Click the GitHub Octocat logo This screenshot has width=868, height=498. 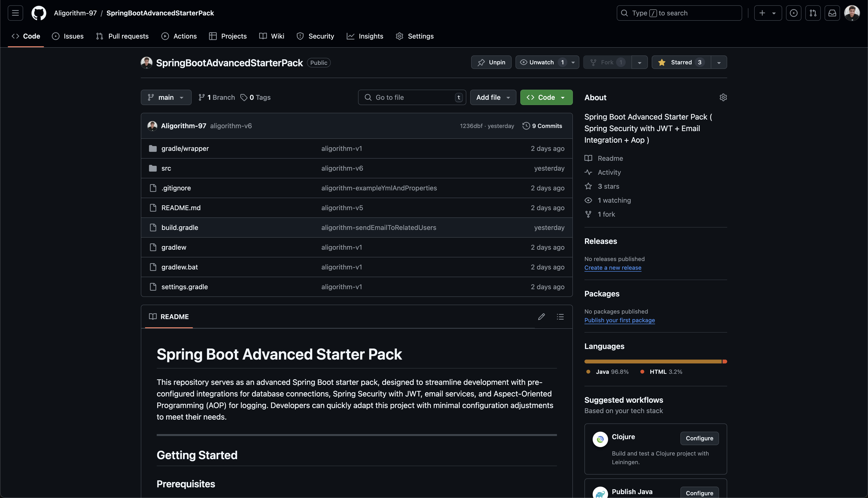(x=39, y=13)
